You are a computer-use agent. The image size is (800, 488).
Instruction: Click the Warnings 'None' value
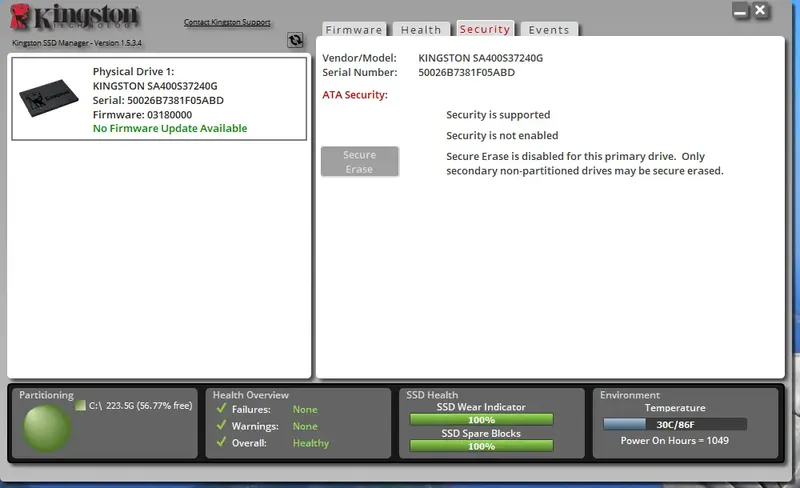point(305,426)
